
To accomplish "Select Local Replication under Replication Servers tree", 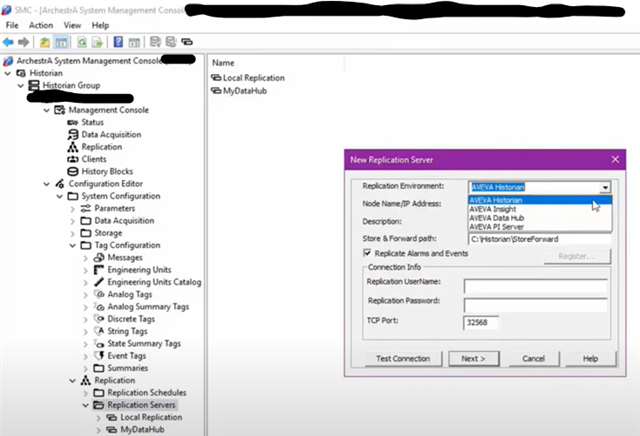I will pos(151,417).
